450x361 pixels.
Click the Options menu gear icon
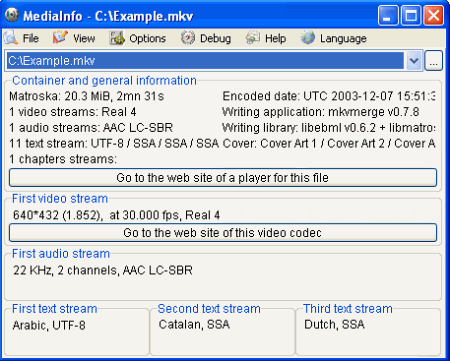point(117,38)
